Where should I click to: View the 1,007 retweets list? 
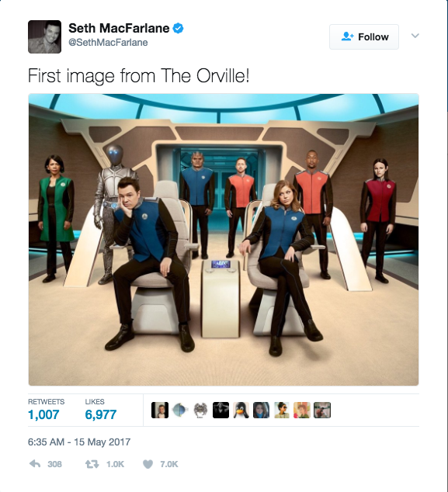click(x=46, y=410)
